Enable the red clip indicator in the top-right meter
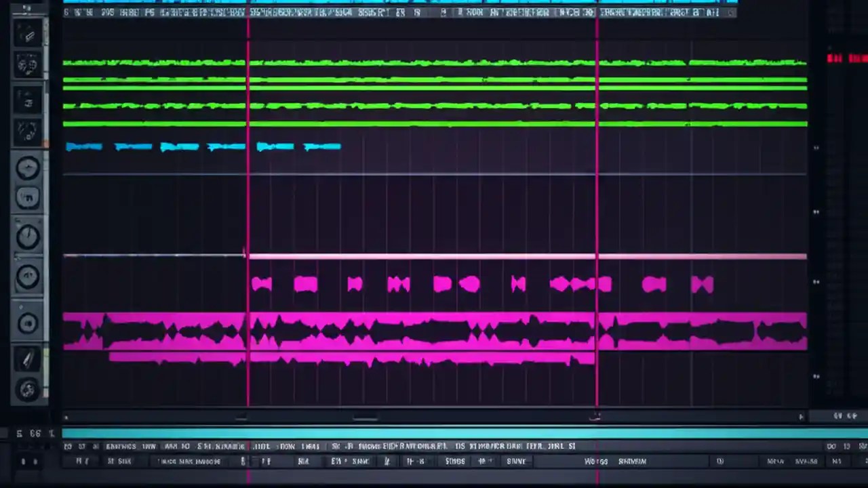 click(x=834, y=59)
